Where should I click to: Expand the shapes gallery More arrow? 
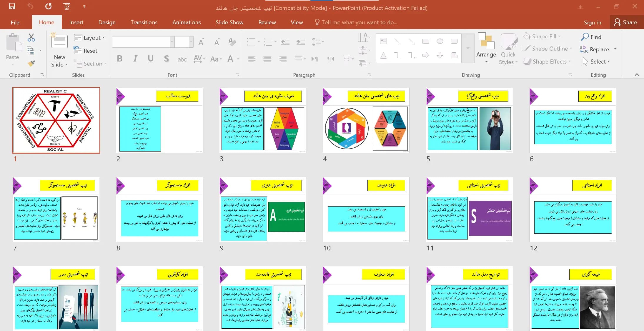468,48
